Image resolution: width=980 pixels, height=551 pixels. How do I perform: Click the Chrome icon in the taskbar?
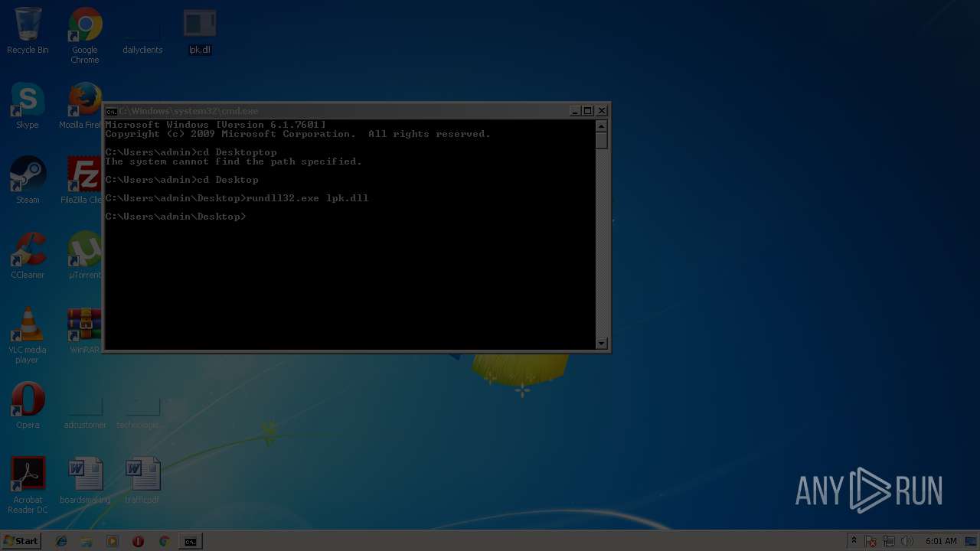(164, 541)
